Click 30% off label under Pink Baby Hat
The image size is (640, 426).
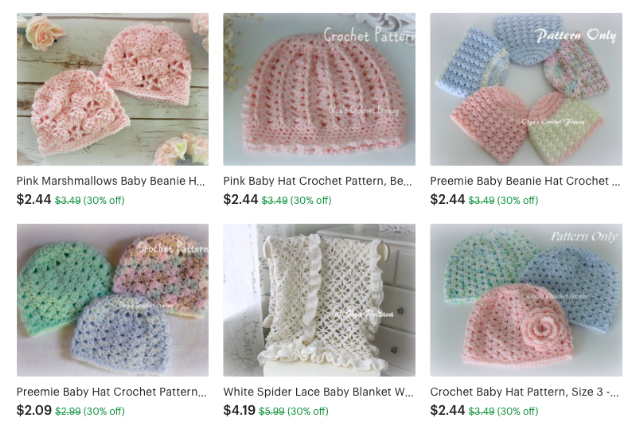click(x=311, y=200)
